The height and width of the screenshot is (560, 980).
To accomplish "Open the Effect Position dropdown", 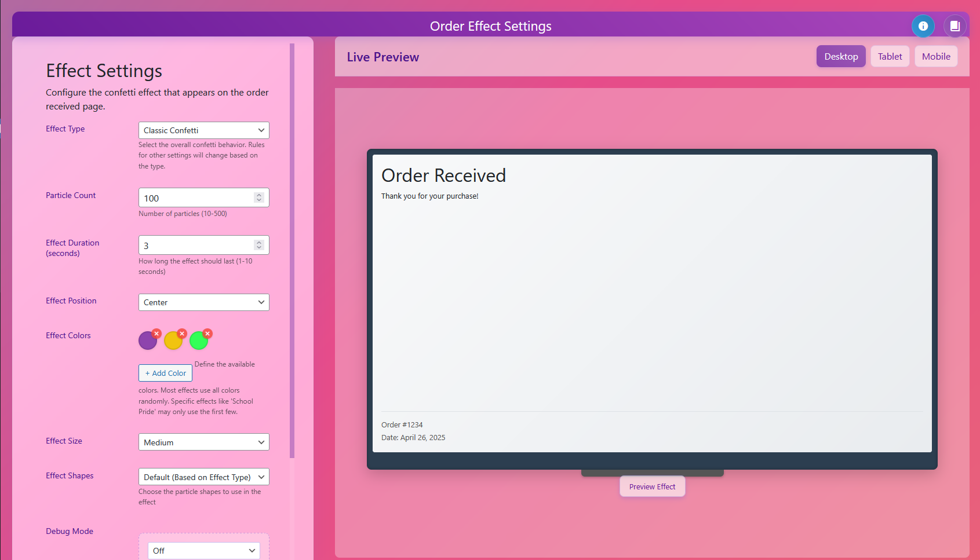I will point(203,302).
